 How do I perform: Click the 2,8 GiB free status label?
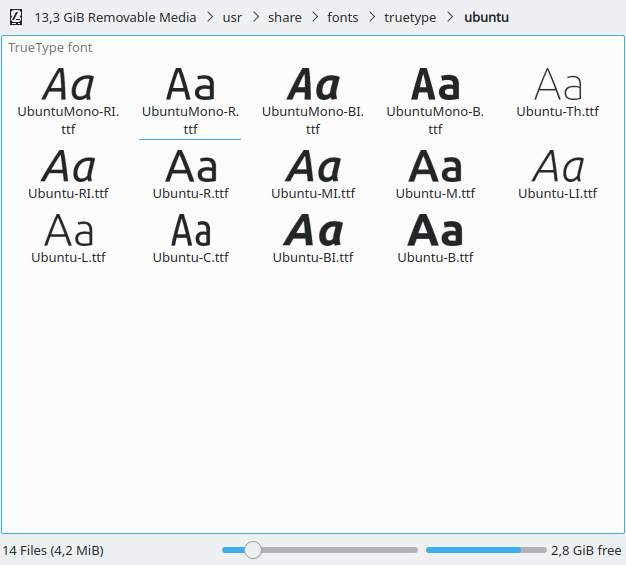pyautogui.click(x=586, y=550)
